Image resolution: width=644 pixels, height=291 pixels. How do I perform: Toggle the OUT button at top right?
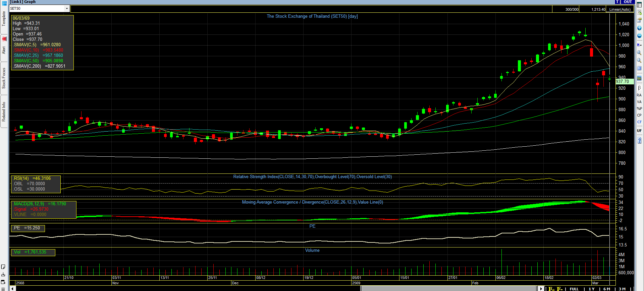[628, 2]
